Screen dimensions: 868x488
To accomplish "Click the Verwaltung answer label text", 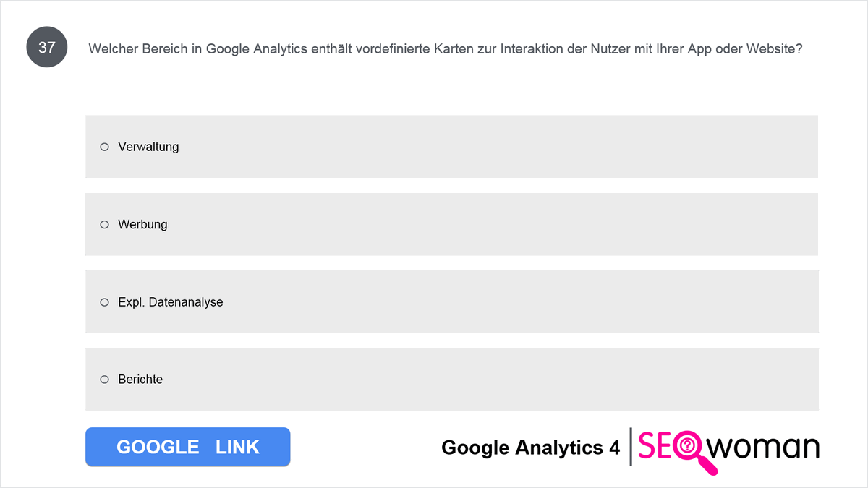I will (148, 147).
